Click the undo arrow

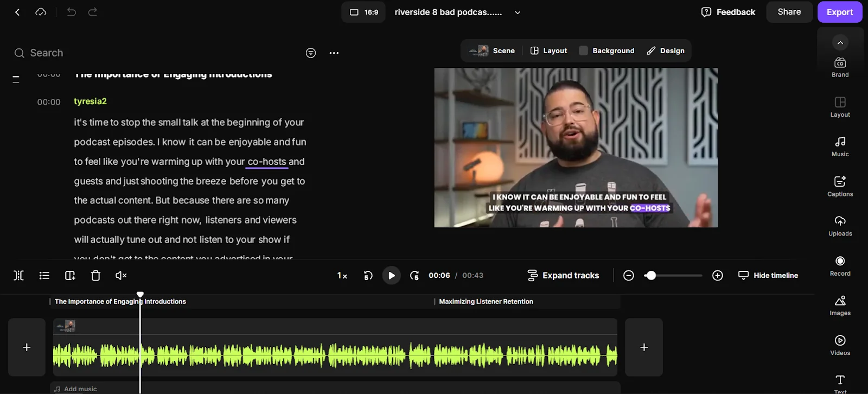point(71,12)
